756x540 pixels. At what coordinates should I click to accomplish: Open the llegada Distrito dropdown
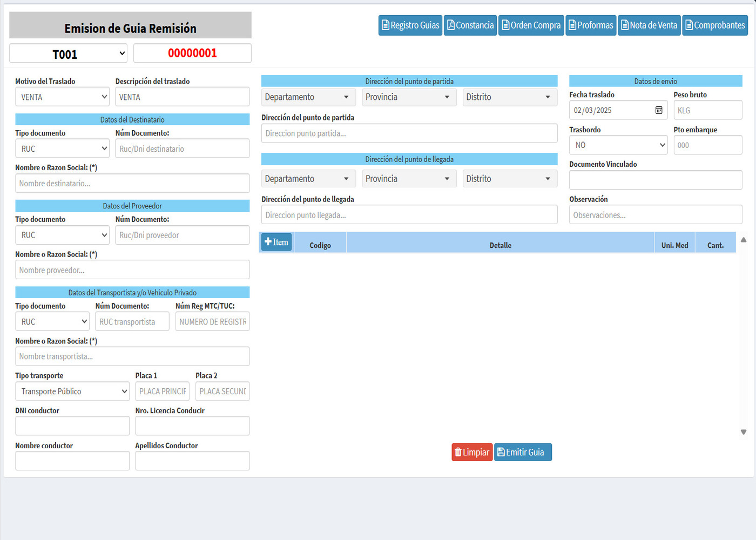(x=509, y=179)
